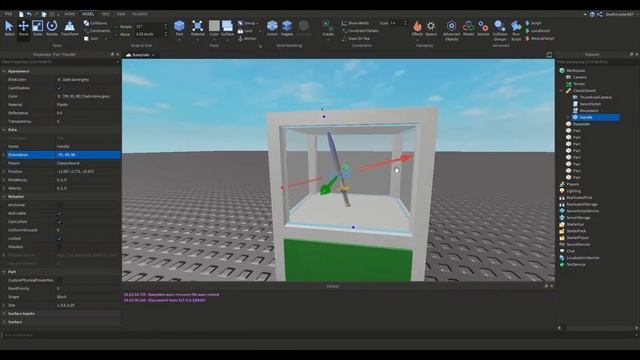Image resolution: width=640 pixels, height=360 pixels.
Task: Collapse the Appearance properties section
Action: pos(4,71)
